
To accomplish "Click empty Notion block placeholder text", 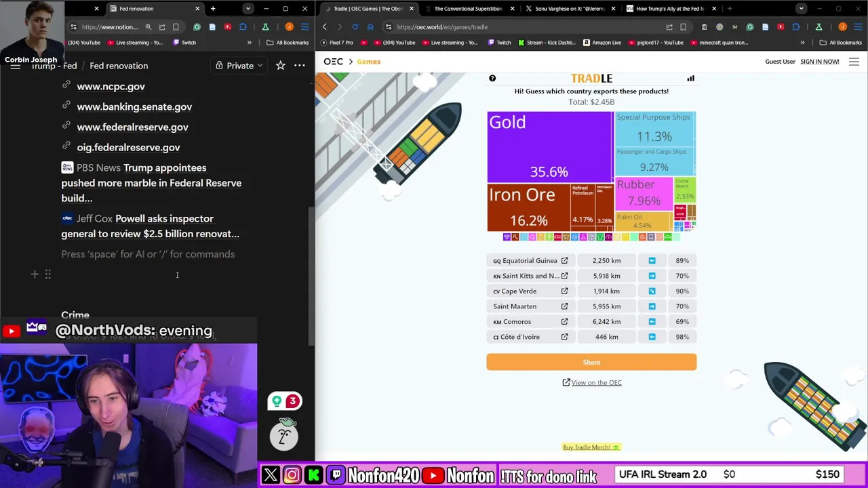I will (148, 254).
